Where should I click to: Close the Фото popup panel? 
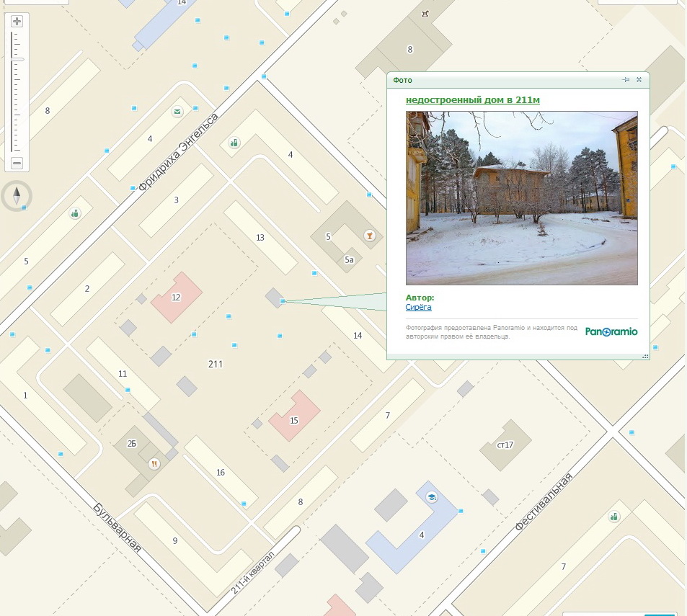click(639, 80)
